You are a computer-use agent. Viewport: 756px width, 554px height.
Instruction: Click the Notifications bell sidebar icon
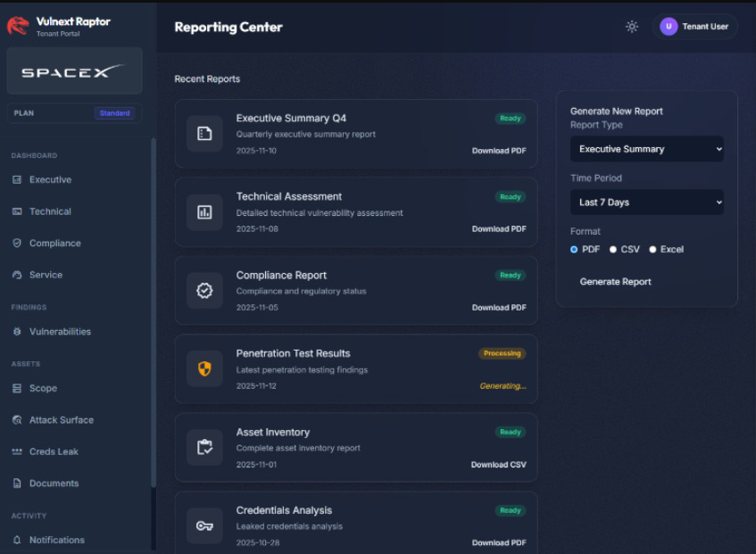pos(17,540)
